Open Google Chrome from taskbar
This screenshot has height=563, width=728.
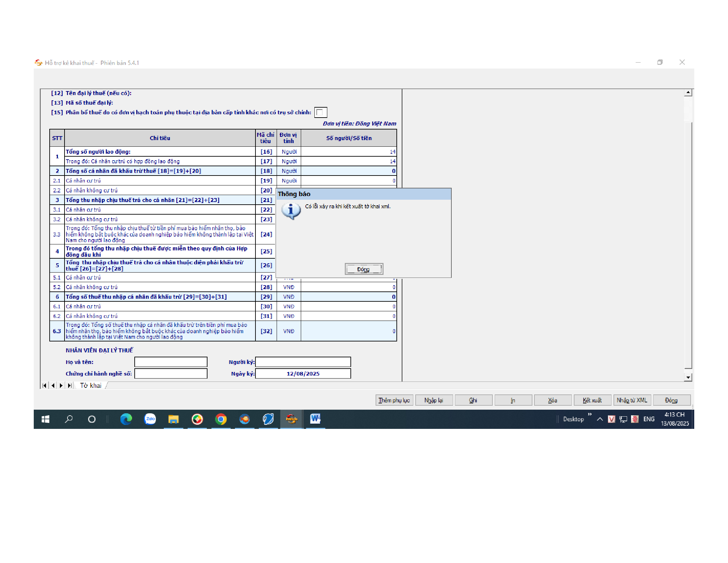point(221,419)
